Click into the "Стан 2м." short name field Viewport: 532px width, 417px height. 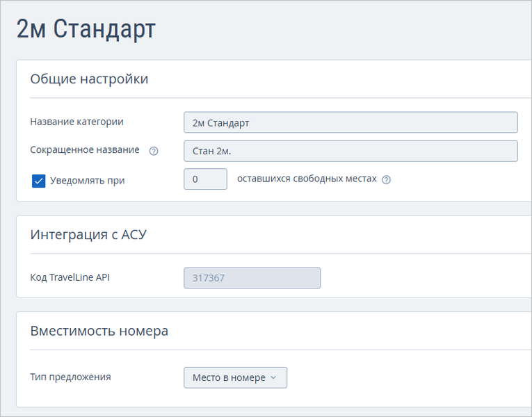tap(350, 151)
